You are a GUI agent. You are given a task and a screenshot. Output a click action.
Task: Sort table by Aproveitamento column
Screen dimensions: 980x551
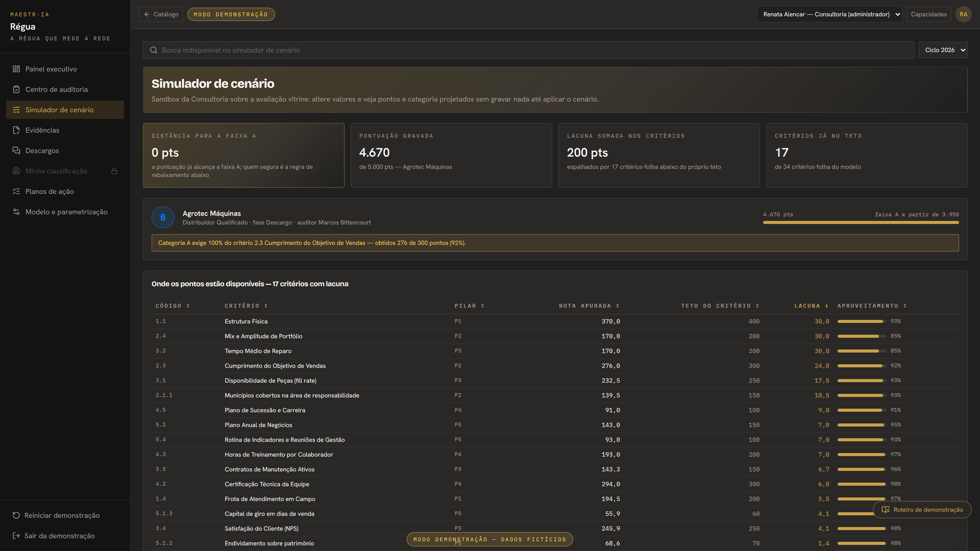(x=872, y=306)
